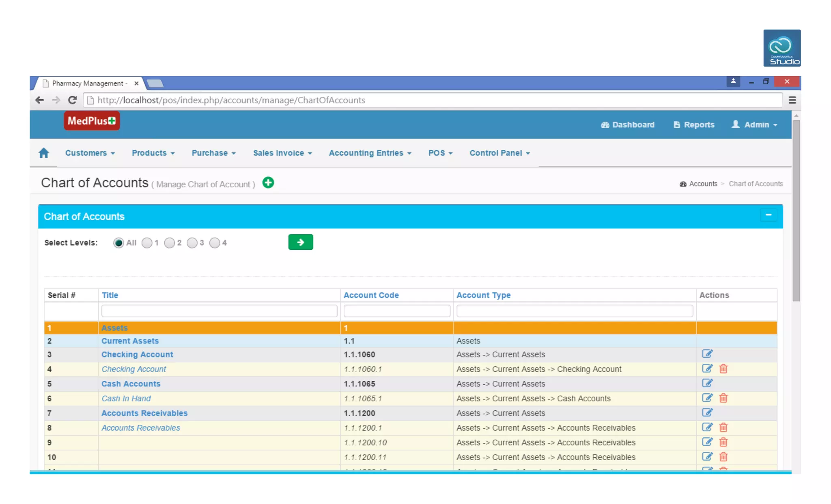Image resolution: width=831 pixels, height=504 pixels.
Task: Select the All levels radio button
Action: pyautogui.click(x=118, y=243)
